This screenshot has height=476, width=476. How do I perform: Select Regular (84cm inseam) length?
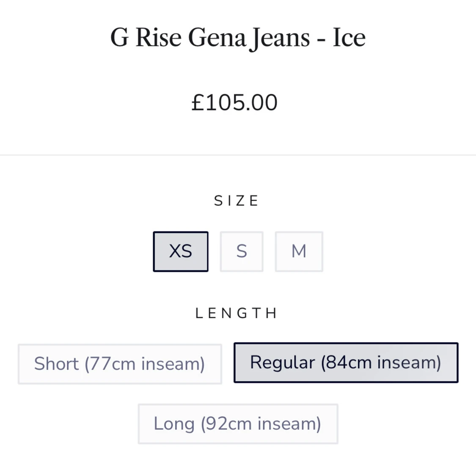tap(346, 363)
